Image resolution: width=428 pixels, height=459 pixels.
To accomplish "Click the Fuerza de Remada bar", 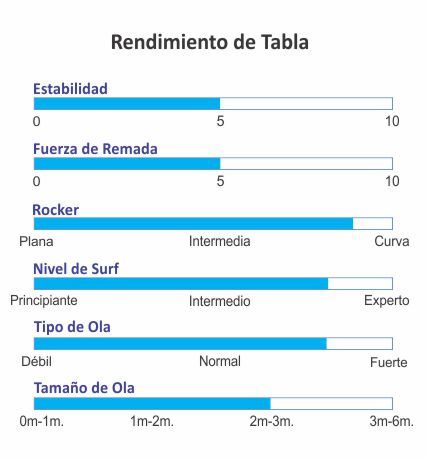I will point(213,164).
